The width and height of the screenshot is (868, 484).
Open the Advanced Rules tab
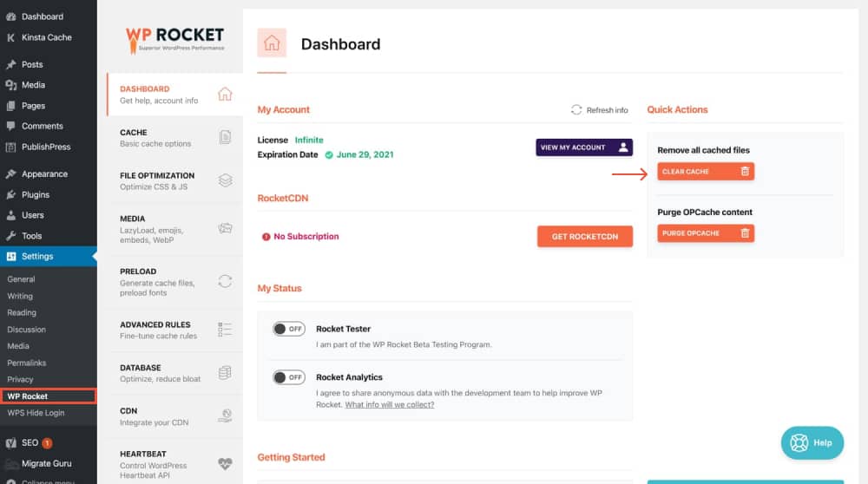(x=175, y=330)
